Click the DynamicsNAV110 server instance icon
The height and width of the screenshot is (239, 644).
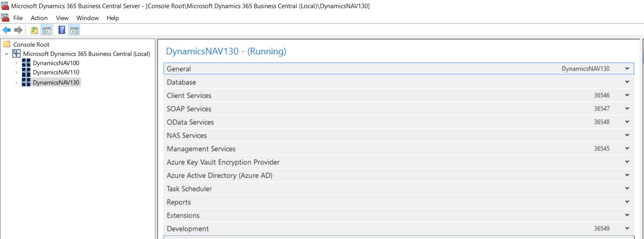[x=26, y=72]
